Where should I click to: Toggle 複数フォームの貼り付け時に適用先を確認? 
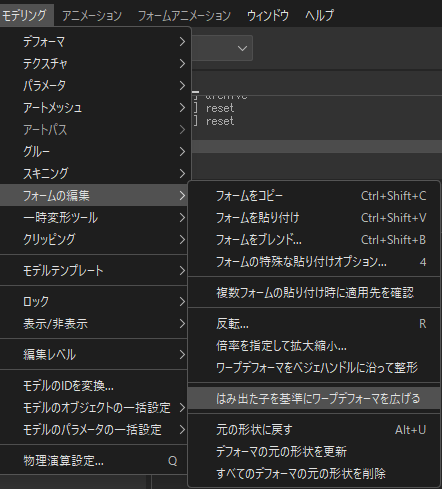(x=314, y=293)
